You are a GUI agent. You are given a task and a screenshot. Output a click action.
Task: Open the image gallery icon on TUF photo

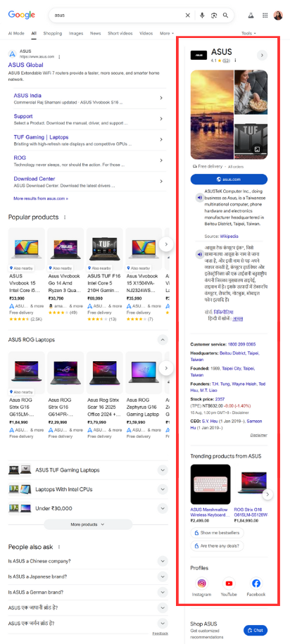point(256,149)
